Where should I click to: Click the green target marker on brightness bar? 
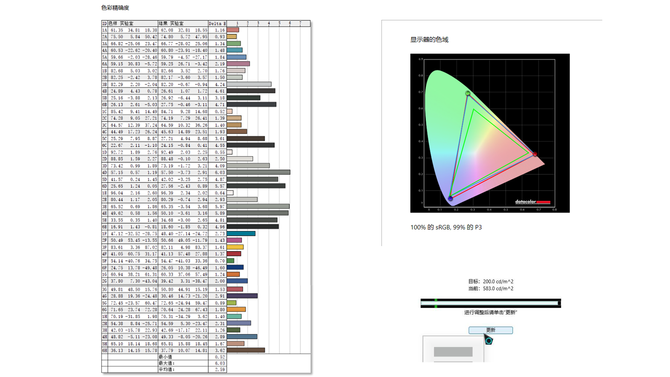[x=436, y=303]
